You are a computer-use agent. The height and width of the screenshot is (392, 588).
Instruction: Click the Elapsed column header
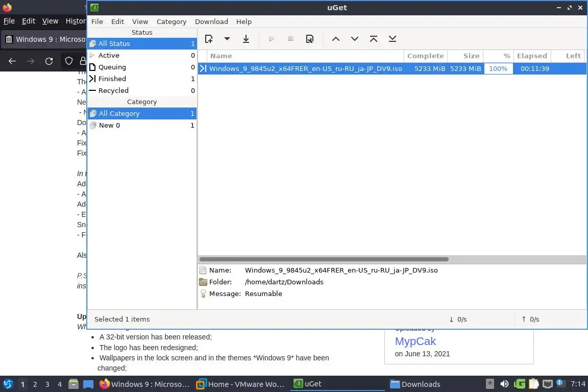pyautogui.click(x=532, y=56)
